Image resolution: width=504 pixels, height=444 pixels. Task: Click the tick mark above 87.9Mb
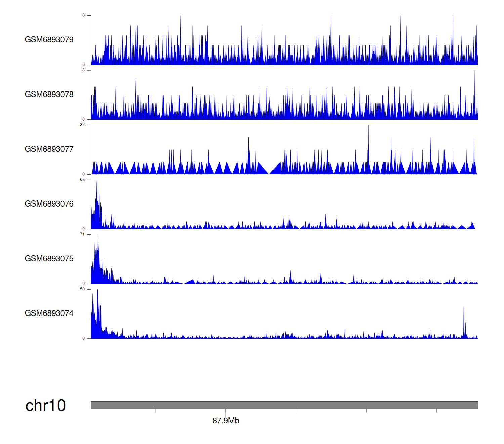pyautogui.click(x=226, y=411)
